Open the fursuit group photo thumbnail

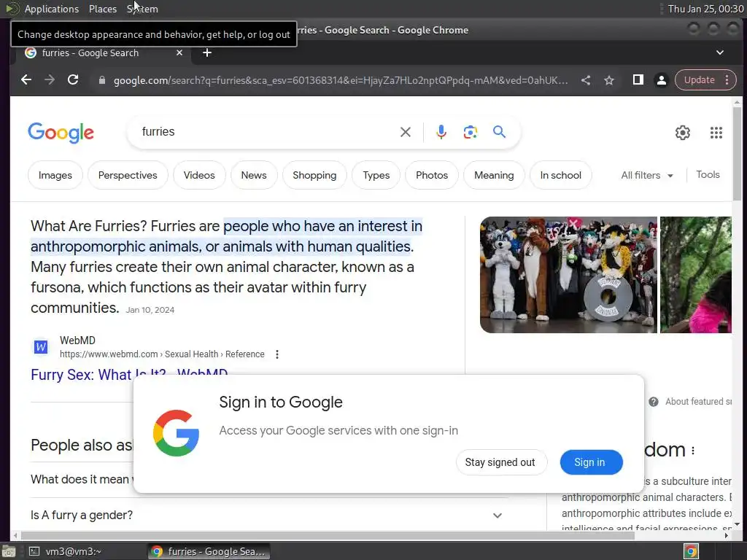click(x=568, y=275)
